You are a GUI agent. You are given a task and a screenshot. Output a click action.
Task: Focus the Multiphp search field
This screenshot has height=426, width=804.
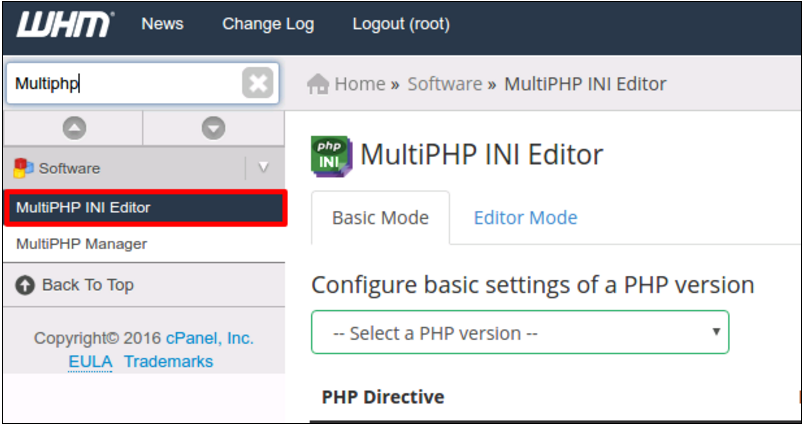[143, 83]
